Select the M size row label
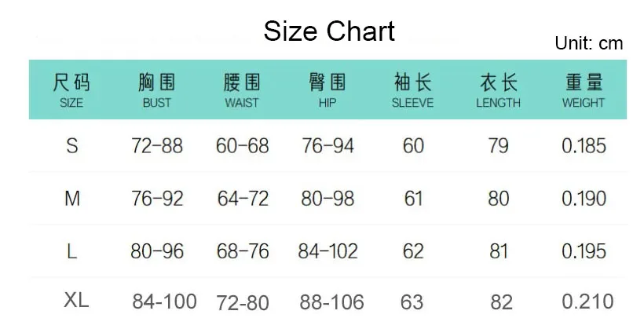This screenshot has width=644, height=329. 72,199
